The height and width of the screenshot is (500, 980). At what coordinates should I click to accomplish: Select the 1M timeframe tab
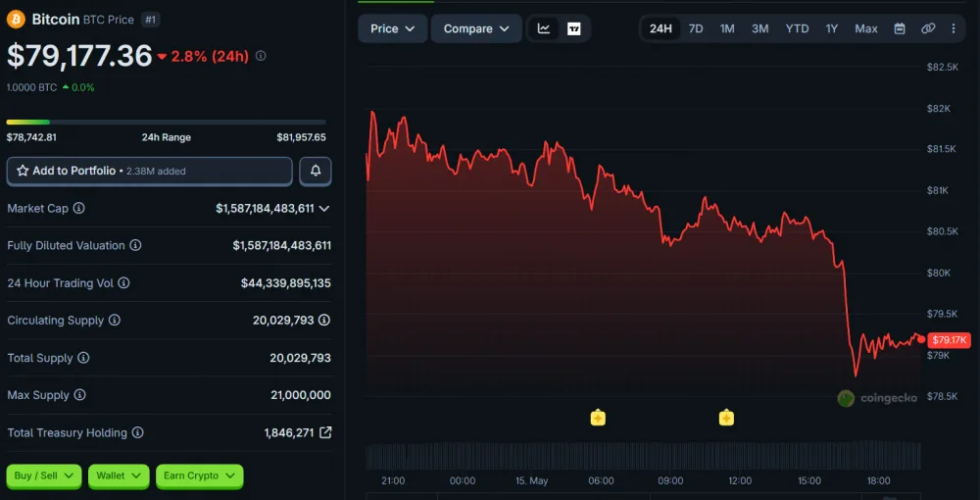pyautogui.click(x=727, y=28)
